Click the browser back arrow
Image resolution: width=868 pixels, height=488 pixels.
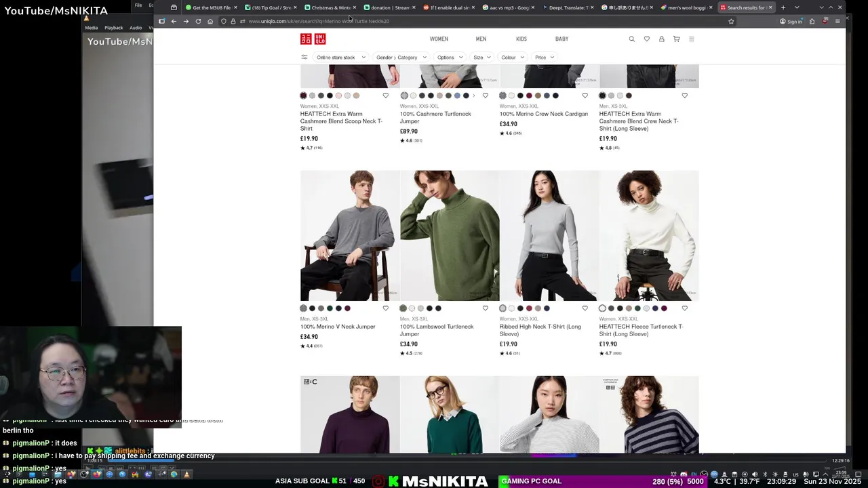click(174, 21)
